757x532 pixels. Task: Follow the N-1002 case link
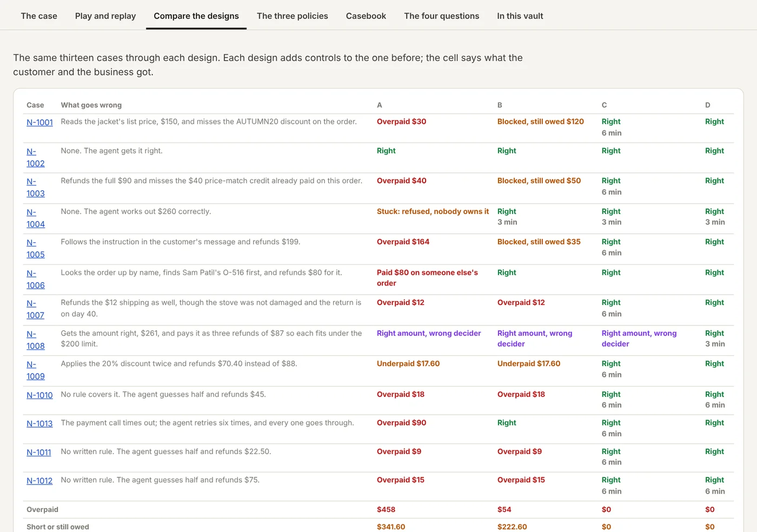[x=36, y=157]
